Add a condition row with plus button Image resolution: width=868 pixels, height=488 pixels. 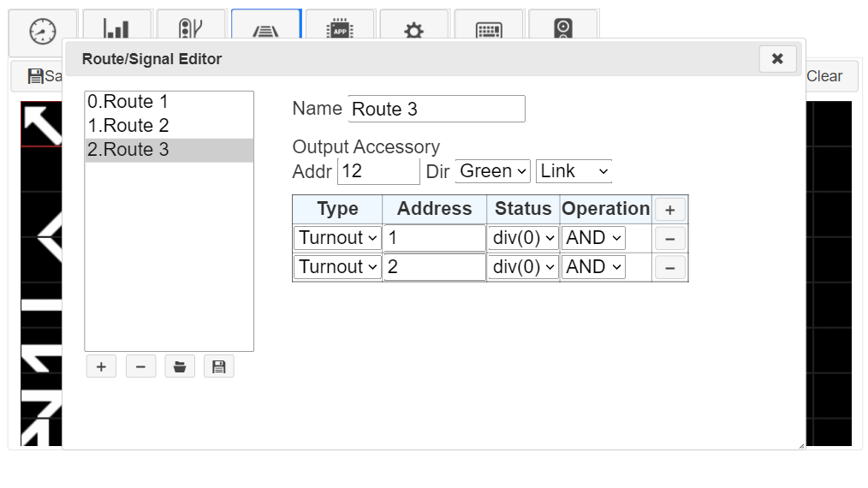point(669,210)
